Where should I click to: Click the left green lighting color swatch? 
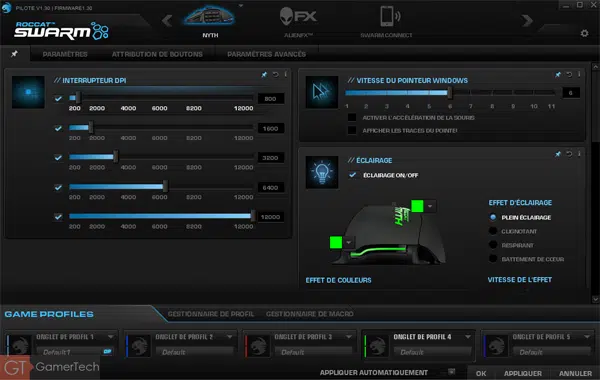click(x=336, y=242)
